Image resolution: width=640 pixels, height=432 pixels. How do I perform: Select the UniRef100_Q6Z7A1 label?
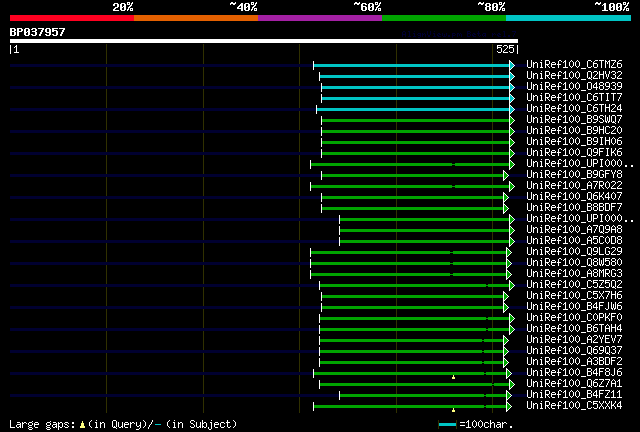pos(574,384)
